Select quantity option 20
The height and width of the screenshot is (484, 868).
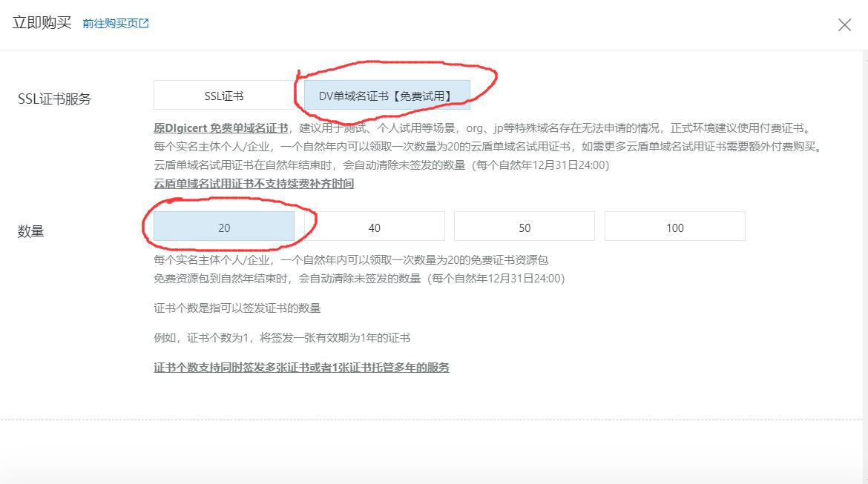tap(224, 226)
